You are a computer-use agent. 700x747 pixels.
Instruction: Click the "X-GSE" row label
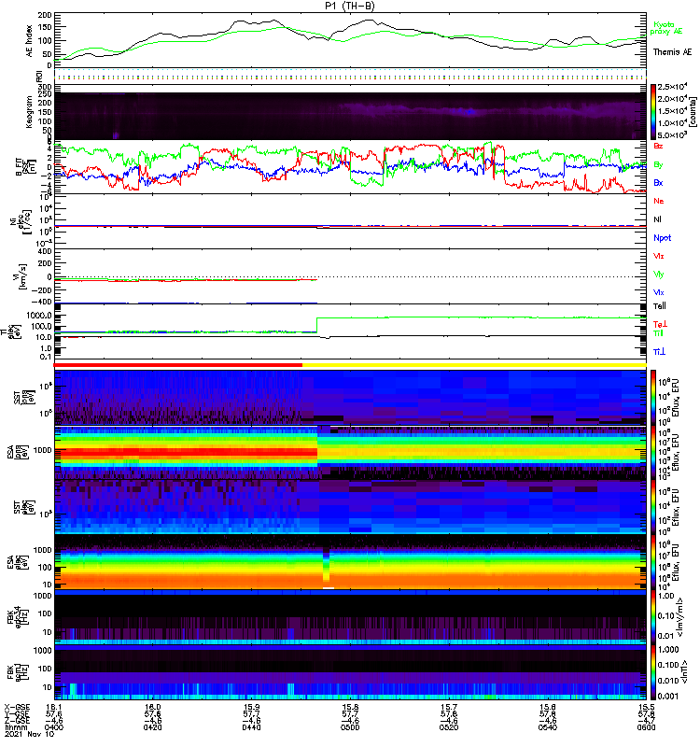pos(17,708)
